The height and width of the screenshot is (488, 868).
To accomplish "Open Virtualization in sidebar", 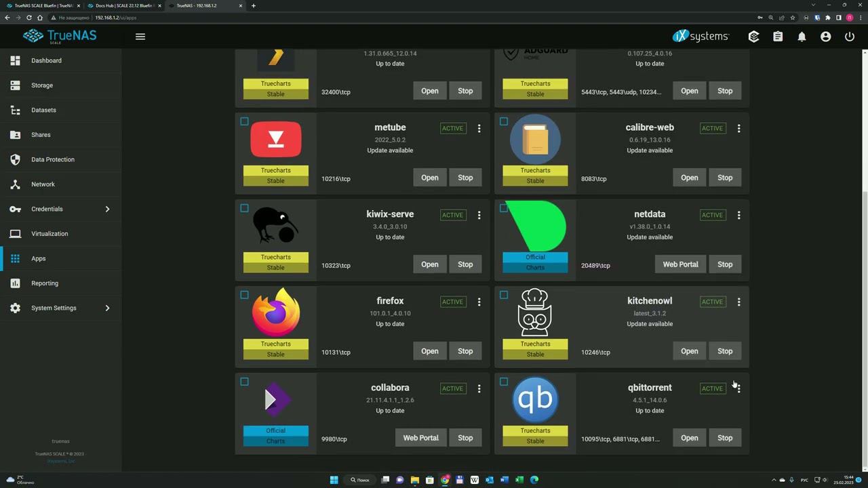I will (60, 234).
